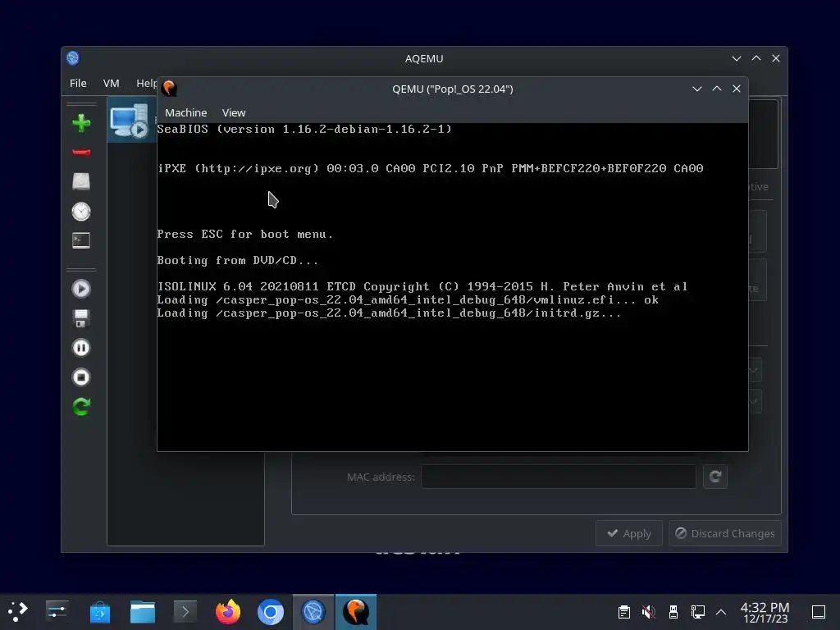Open the terminal console icon in AQEMU sidebar
Screen dimensions: 840x630
point(81,240)
